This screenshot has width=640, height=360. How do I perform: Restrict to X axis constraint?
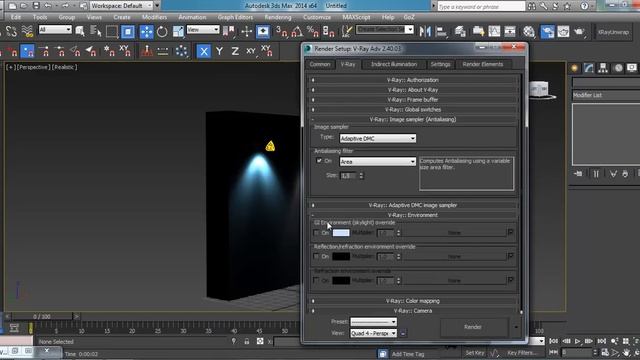(204, 51)
